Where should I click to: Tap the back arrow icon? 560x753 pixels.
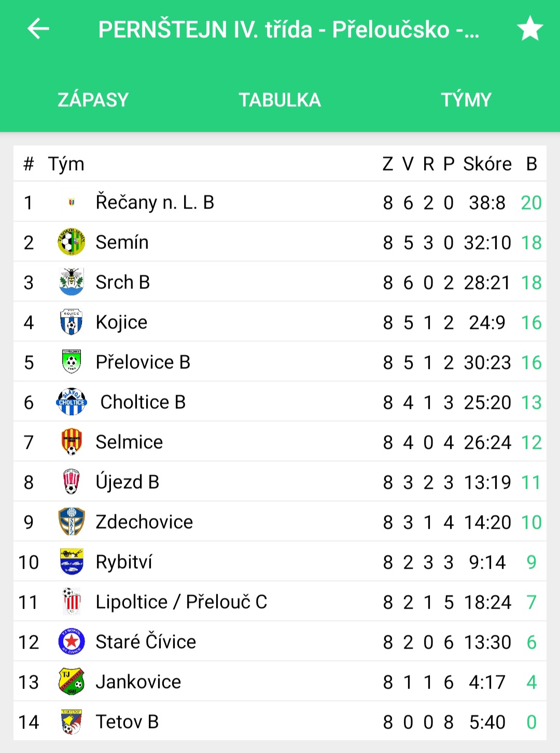(38, 29)
